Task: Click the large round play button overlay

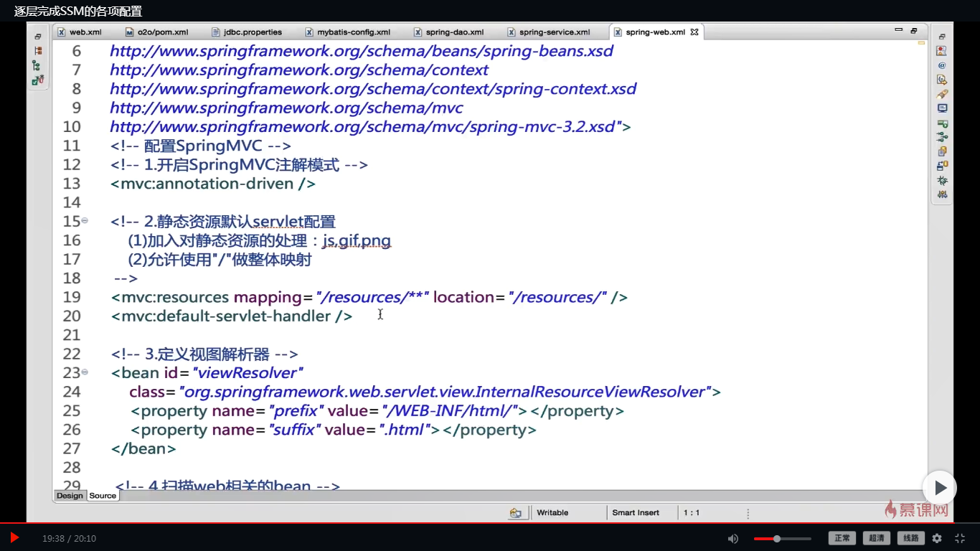Action: click(x=940, y=488)
